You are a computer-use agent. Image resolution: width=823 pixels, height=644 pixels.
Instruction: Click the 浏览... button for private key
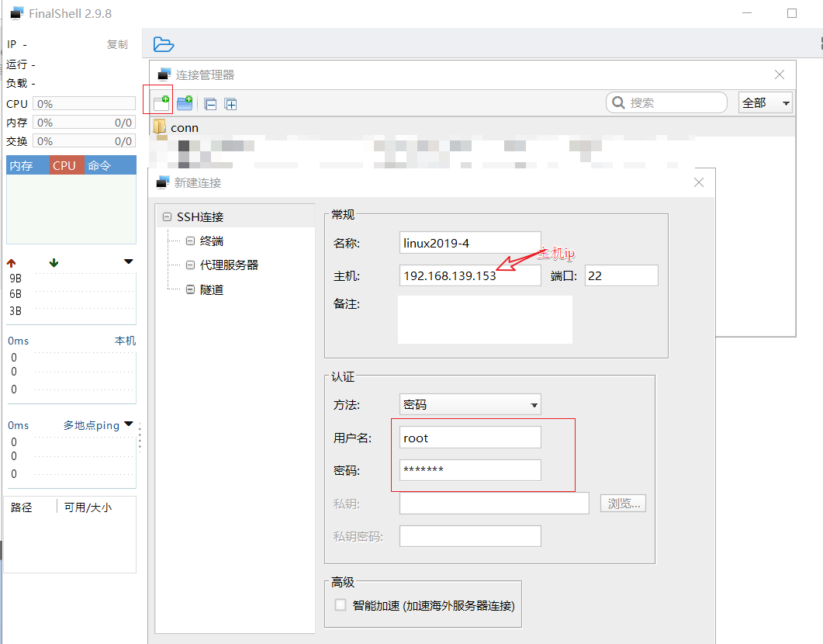pos(623,504)
